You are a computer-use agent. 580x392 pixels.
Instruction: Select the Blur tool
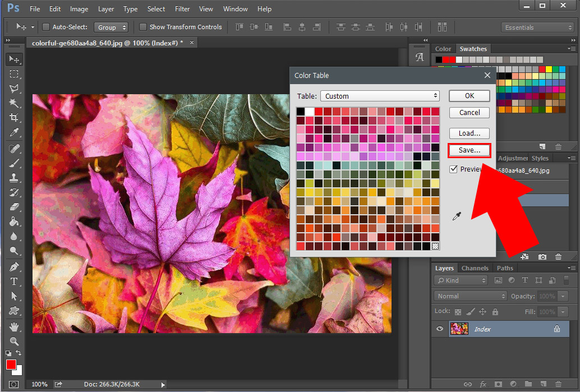click(14, 236)
